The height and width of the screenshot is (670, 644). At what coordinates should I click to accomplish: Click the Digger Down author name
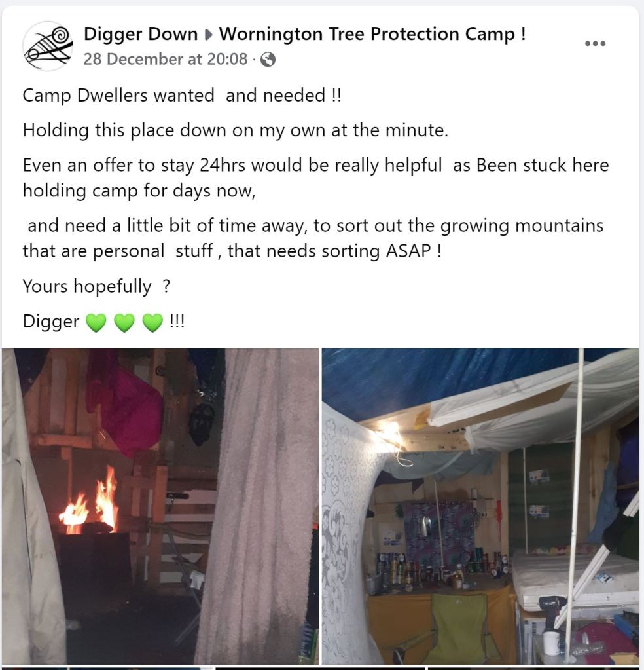pos(141,34)
